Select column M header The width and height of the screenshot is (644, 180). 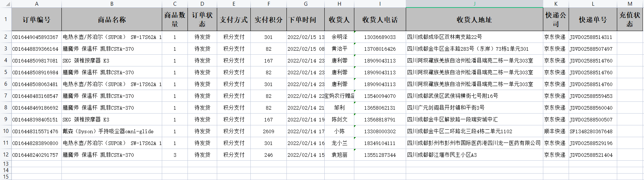pyautogui.click(x=630, y=4)
